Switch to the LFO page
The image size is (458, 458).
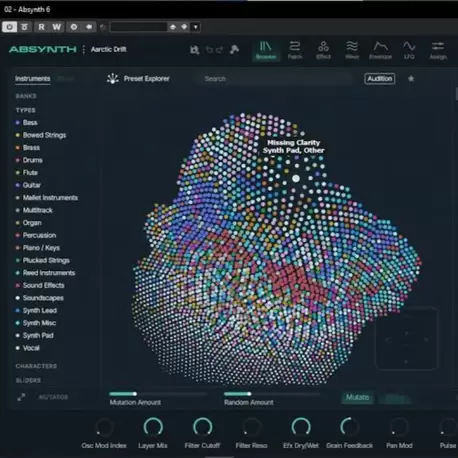409,50
